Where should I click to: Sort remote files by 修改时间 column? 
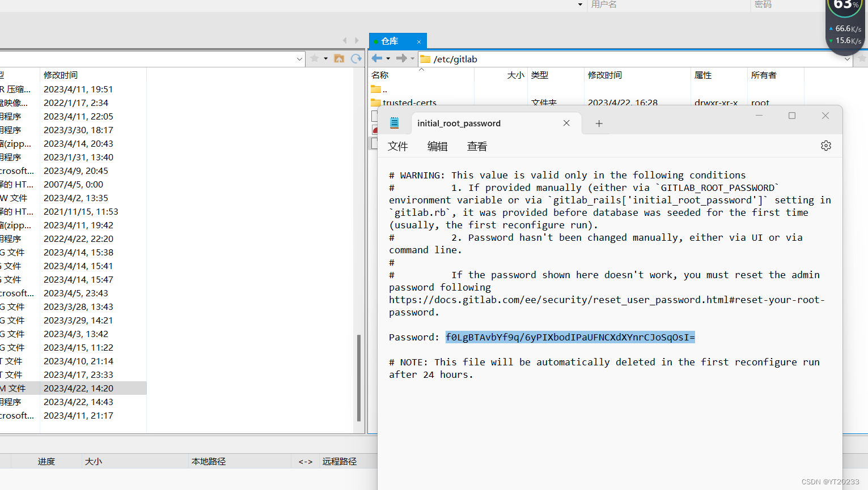638,75
